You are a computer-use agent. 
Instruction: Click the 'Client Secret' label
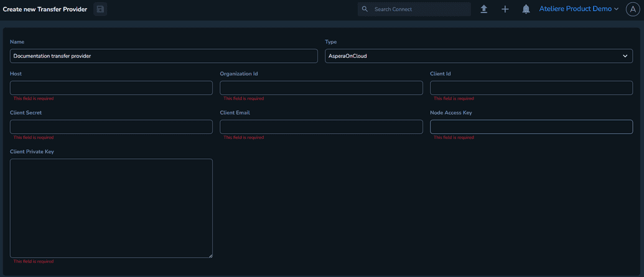(26, 113)
